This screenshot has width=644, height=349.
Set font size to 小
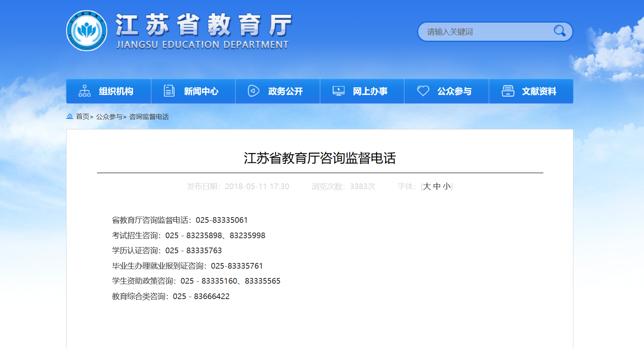446,186
